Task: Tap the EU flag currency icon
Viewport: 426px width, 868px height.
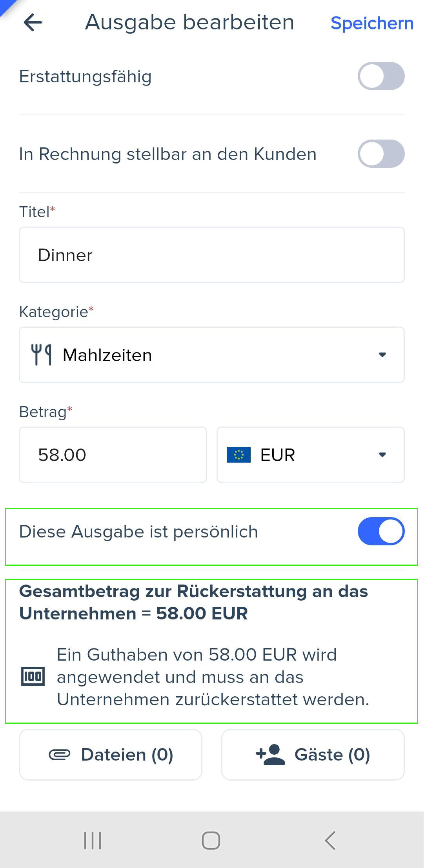Action: point(238,455)
